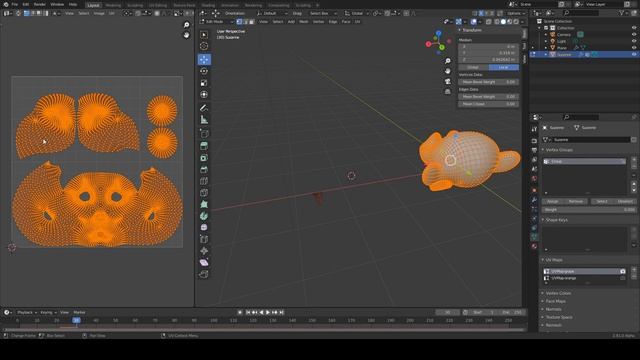Switch transform panel to Local
Viewport: 640px width, 360px height.
point(504,67)
